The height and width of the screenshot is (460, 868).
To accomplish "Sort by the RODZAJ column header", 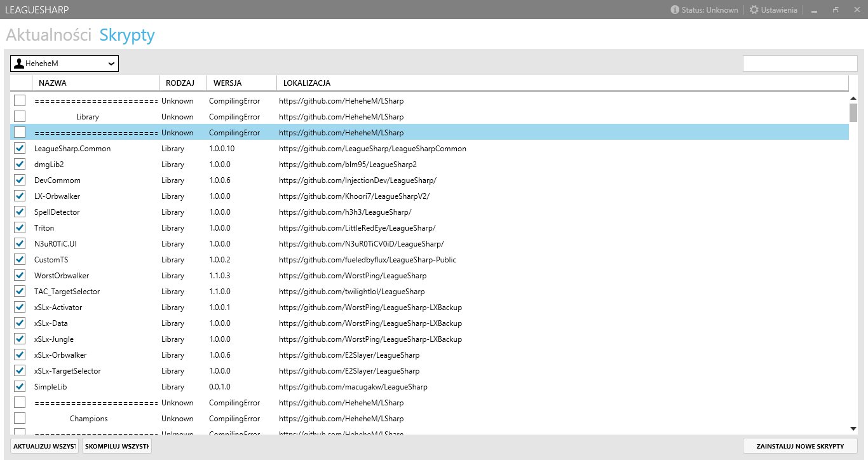I will point(183,83).
